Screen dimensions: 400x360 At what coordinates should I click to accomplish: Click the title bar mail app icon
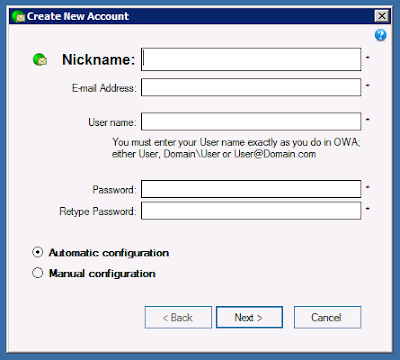pos(18,16)
